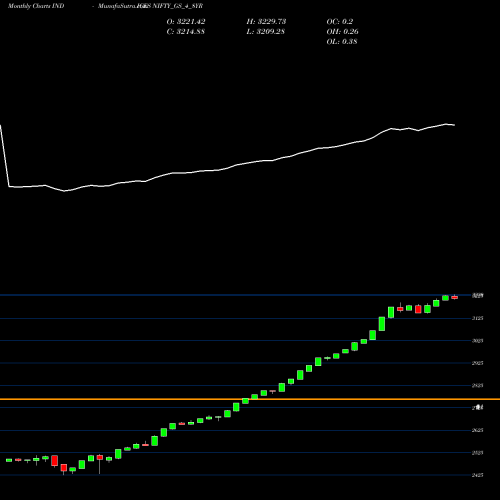500x500 pixels.
Task: Click the 'OC: 0.2' value
Action: point(340,22)
